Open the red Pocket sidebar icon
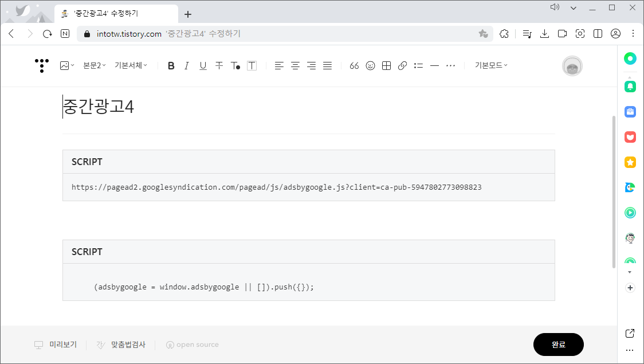This screenshot has height=364, width=644. (630, 137)
